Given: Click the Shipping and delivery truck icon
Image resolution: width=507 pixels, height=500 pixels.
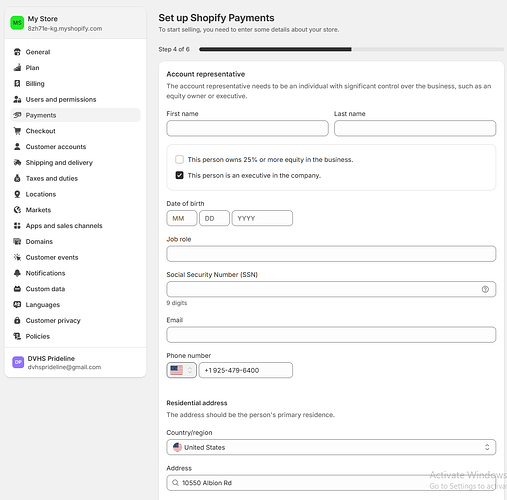Looking at the screenshot, I should pyautogui.click(x=17, y=162).
